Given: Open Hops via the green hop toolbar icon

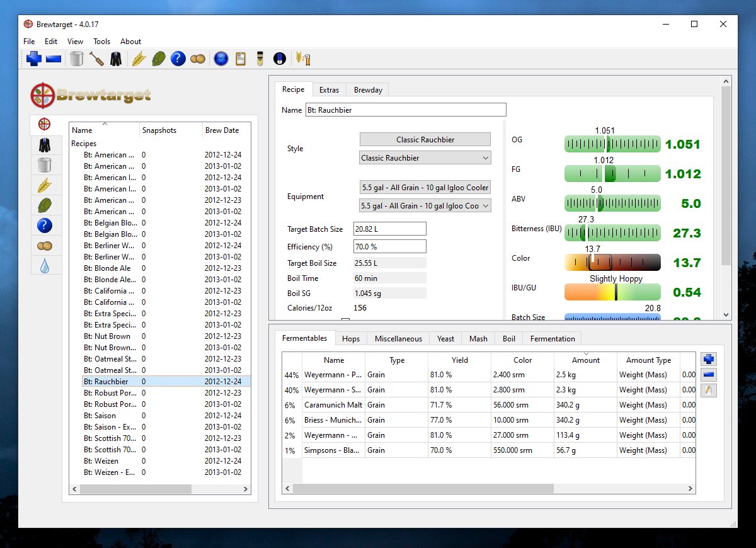Looking at the screenshot, I should (158, 59).
